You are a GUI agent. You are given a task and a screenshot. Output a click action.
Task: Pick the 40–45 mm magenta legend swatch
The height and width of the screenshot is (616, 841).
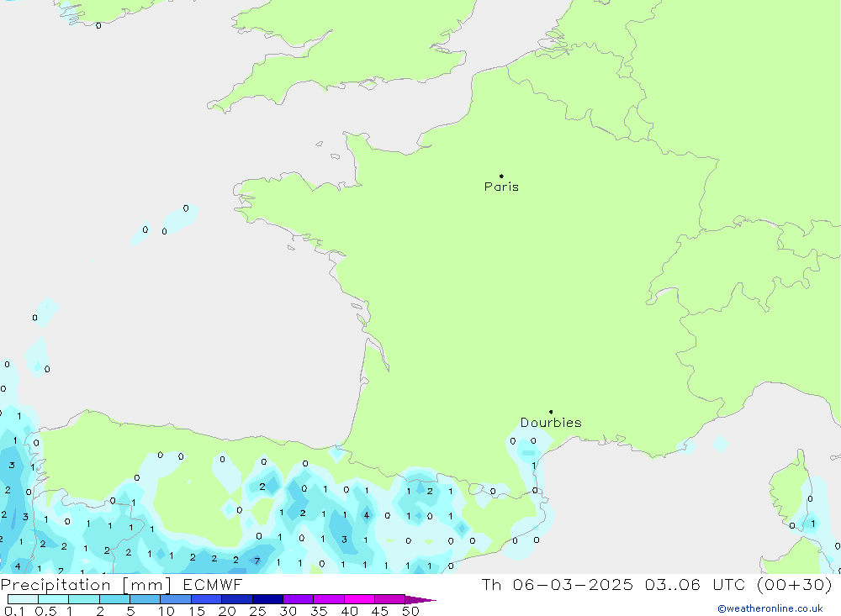click(x=359, y=599)
